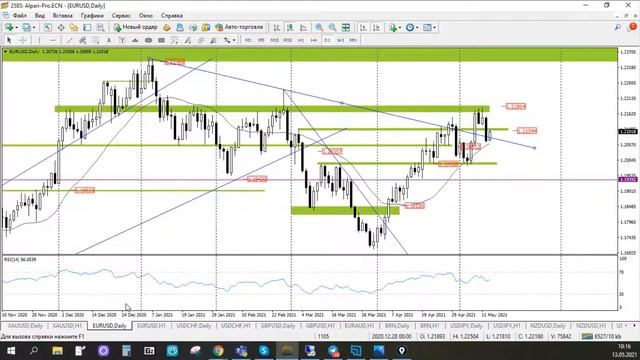The width and height of the screenshot is (640, 360).
Task: Open the Справка menu
Action: point(171,16)
